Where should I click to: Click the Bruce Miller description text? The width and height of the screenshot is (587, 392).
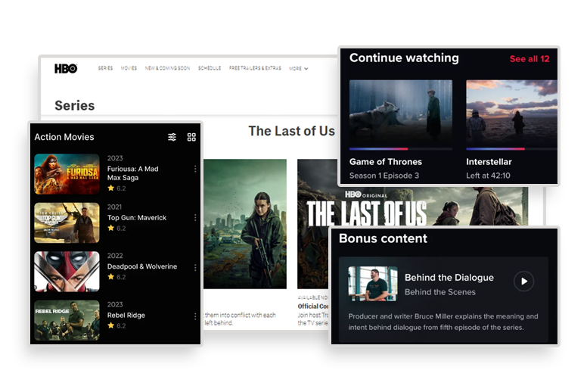[443, 322]
